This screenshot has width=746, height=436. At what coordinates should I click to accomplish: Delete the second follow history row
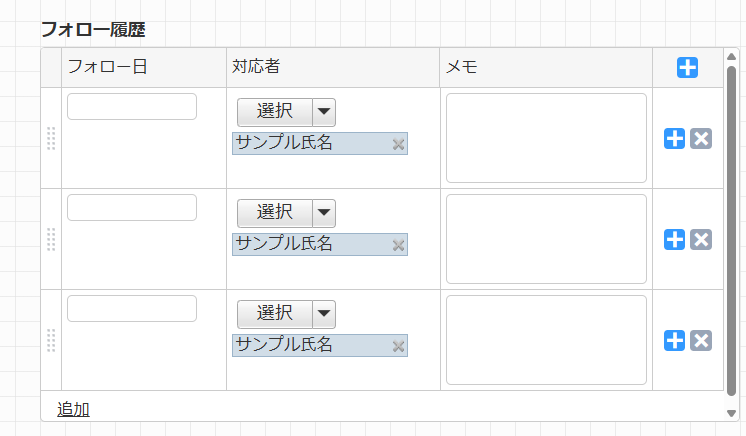coord(701,240)
